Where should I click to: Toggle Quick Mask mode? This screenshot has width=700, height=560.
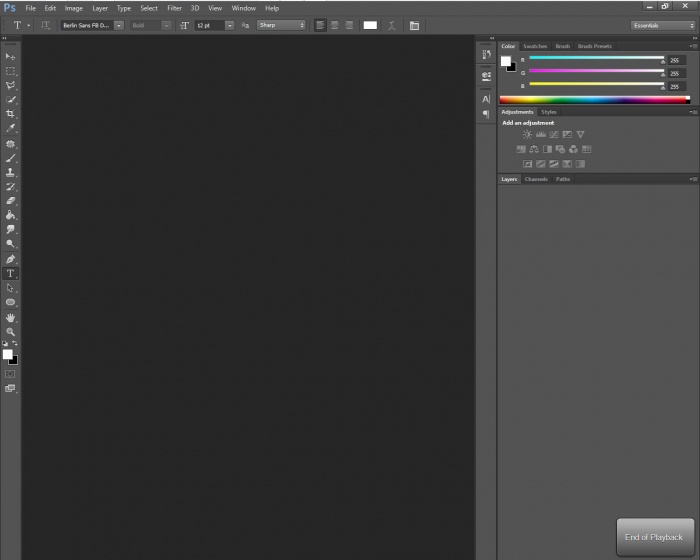pos(11,373)
